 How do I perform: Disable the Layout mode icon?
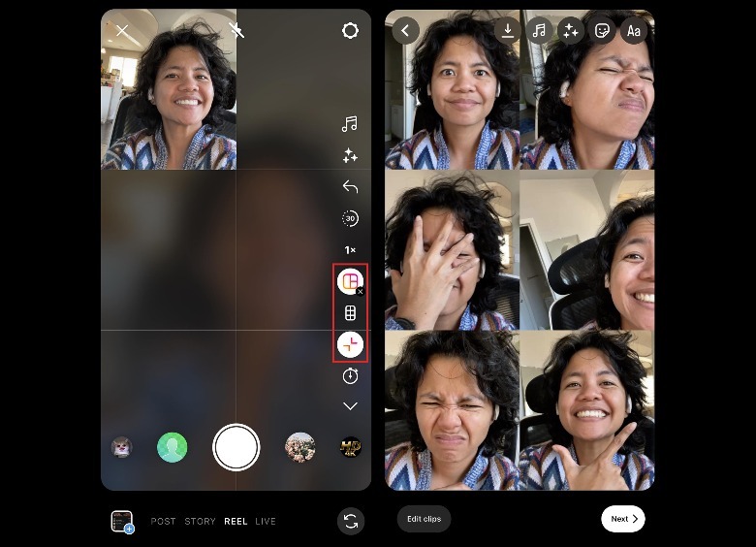[x=351, y=281]
